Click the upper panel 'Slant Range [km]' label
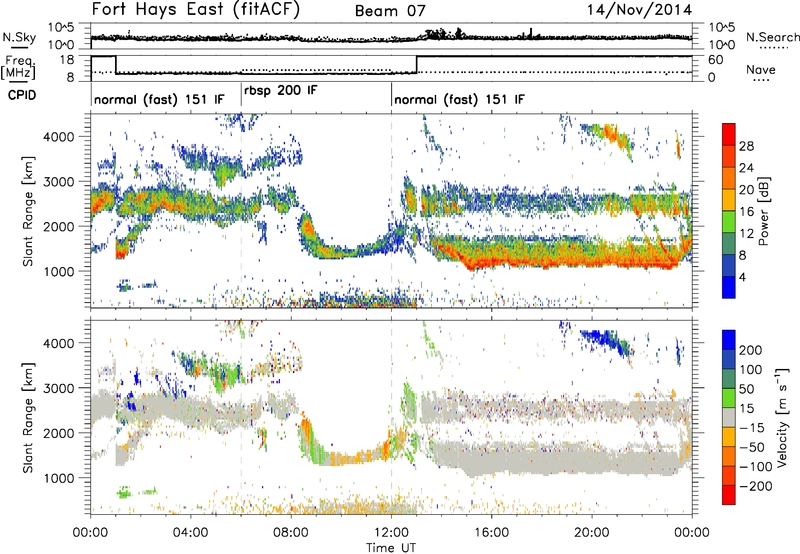Viewport: 800px width, 554px height. tap(28, 211)
